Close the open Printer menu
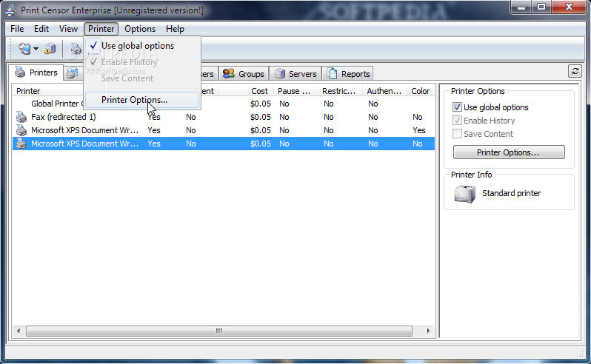The image size is (591, 364). 101,29
